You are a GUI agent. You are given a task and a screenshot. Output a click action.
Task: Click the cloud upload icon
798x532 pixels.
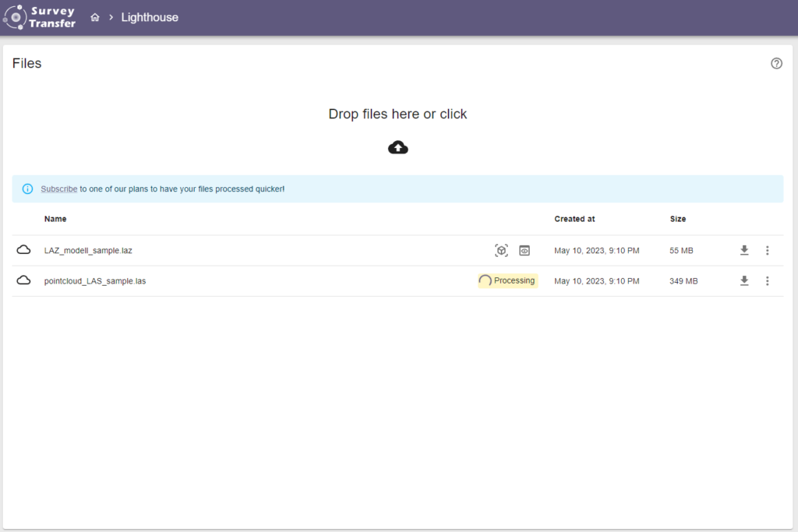398,147
